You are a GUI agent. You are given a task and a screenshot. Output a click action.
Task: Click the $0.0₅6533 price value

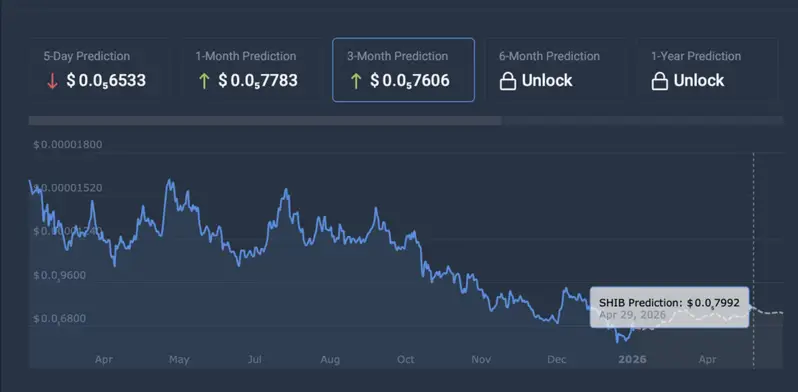106,80
